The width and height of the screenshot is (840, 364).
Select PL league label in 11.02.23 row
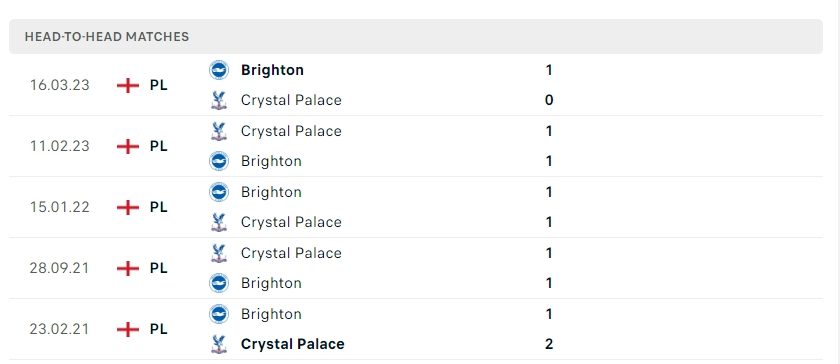[x=159, y=146]
